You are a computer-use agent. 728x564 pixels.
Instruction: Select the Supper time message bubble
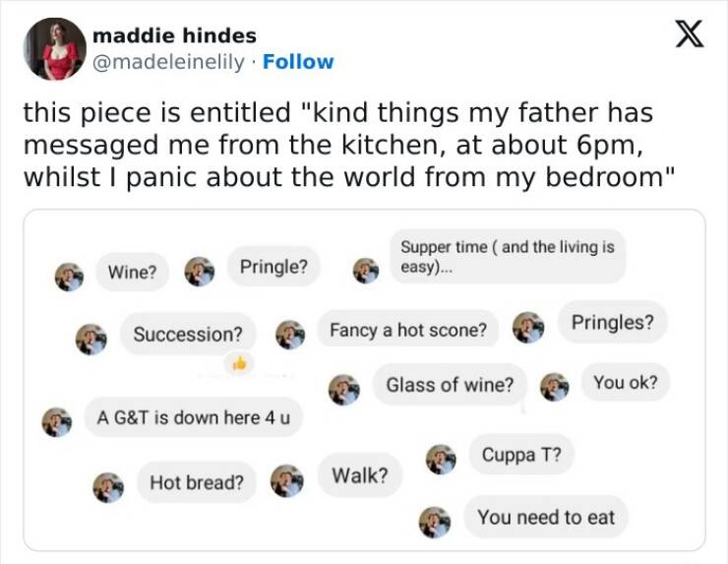tap(508, 257)
